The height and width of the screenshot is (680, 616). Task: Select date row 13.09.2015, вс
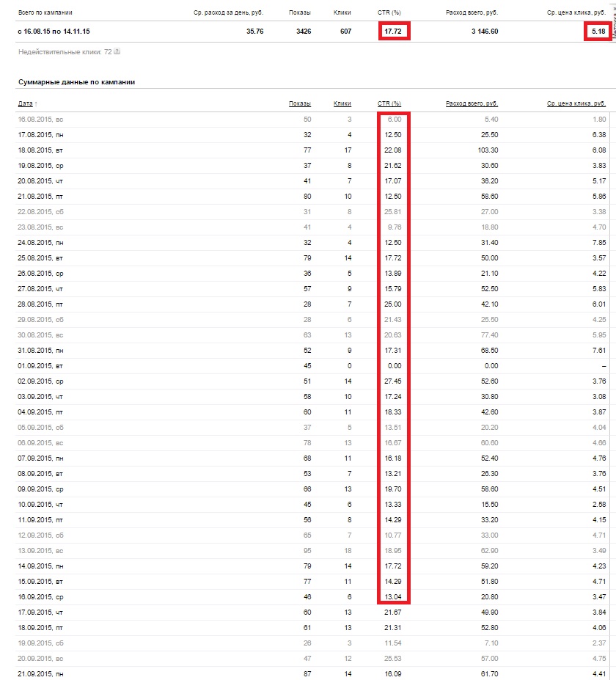tap(312, 550)
